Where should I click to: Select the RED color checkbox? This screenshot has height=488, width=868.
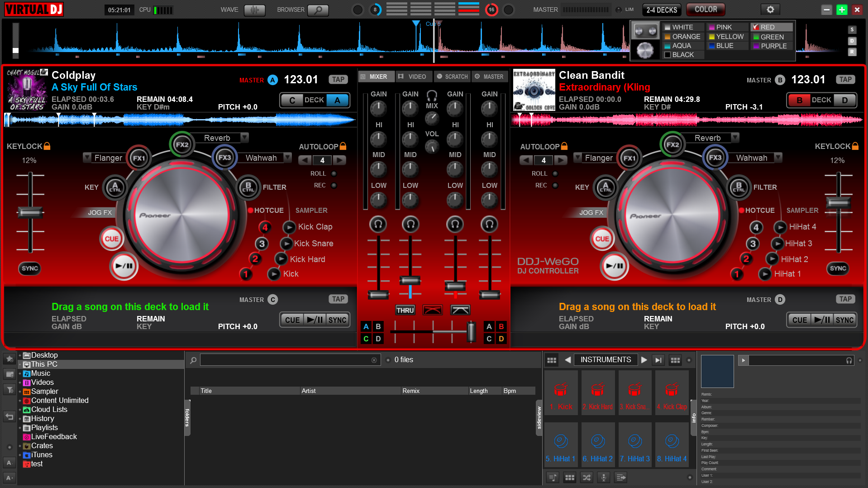click(755, 27)
